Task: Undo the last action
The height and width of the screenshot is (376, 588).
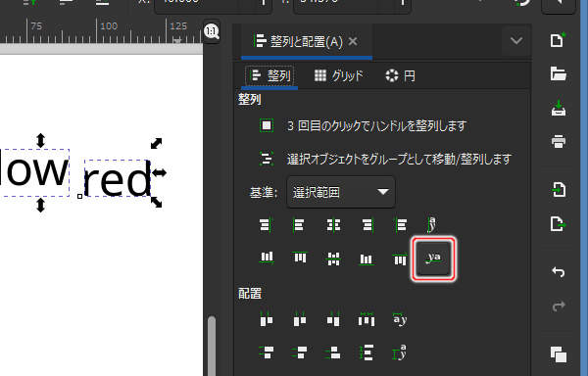Action: point(558,271)
